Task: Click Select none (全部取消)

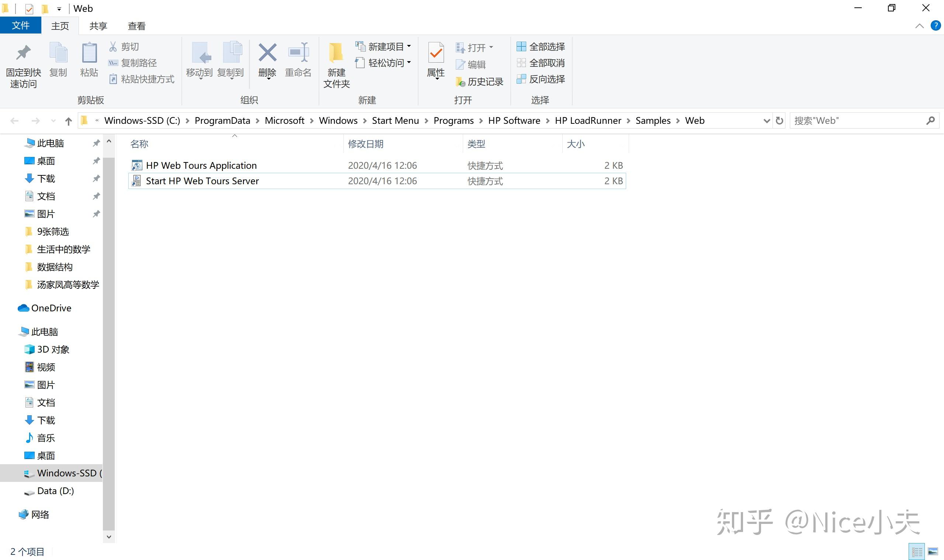Action: tap(541, 63)
